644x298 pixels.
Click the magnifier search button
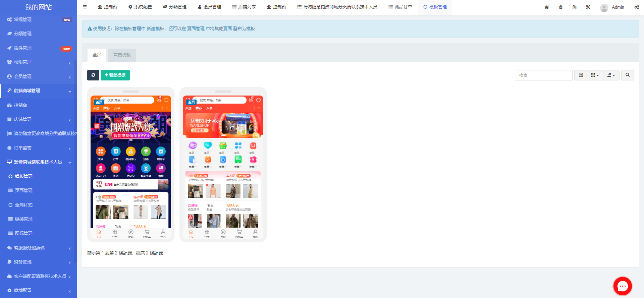628,75
